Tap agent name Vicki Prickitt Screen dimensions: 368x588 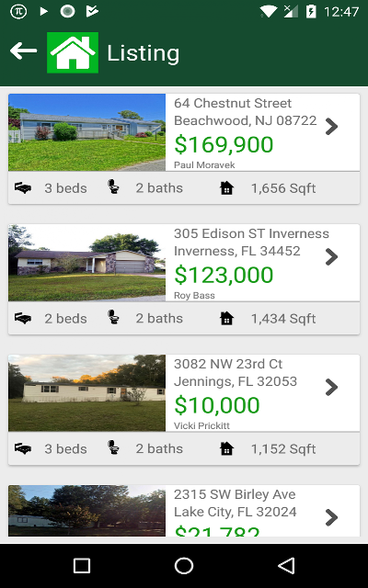pyautogui.click(x=202, y=425)
